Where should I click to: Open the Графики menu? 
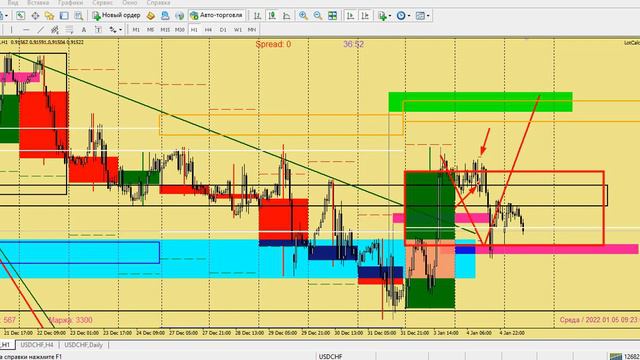pyautogui.click(x=70, y=2)
